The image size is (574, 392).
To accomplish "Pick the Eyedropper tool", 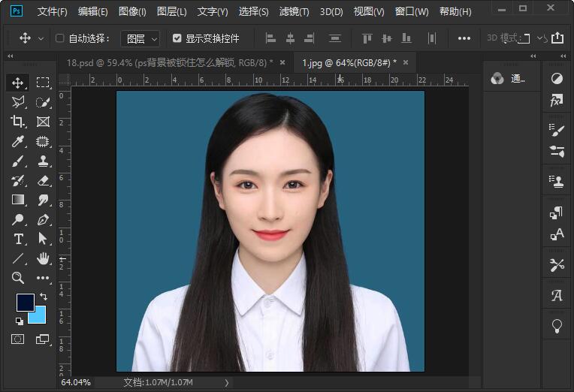I will tap(17, 141).
